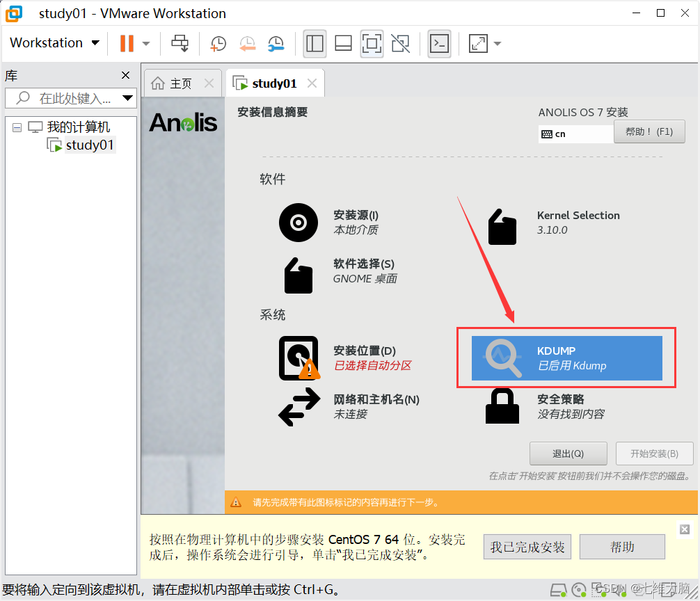The height and width of the screenshot is (601, 700).
Task: Click the 开始安装(B) button
Action: 655,454
